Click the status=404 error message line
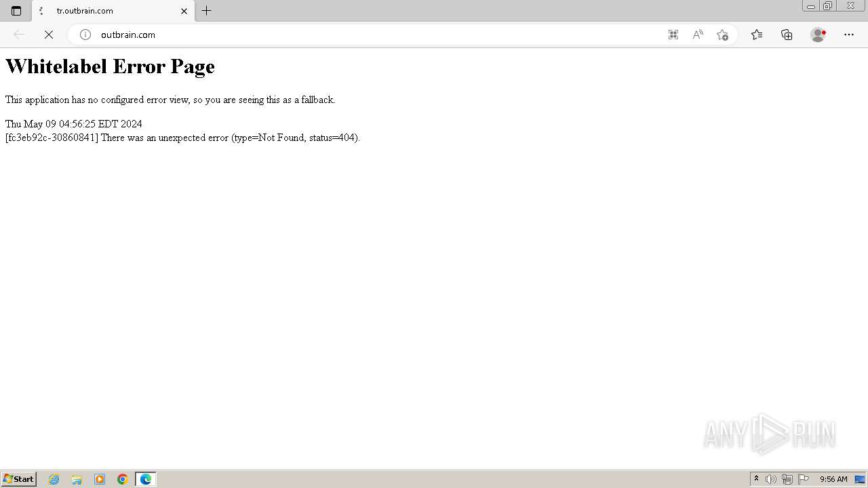Viewport: 868px width, 488px height. click(182, 138)
